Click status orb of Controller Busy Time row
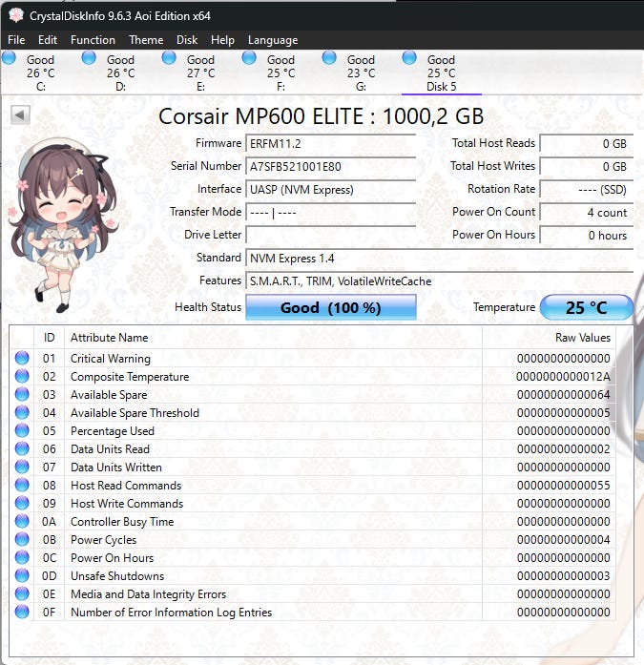The height and width of the screenshot is (665, 644). pos(22,521)
